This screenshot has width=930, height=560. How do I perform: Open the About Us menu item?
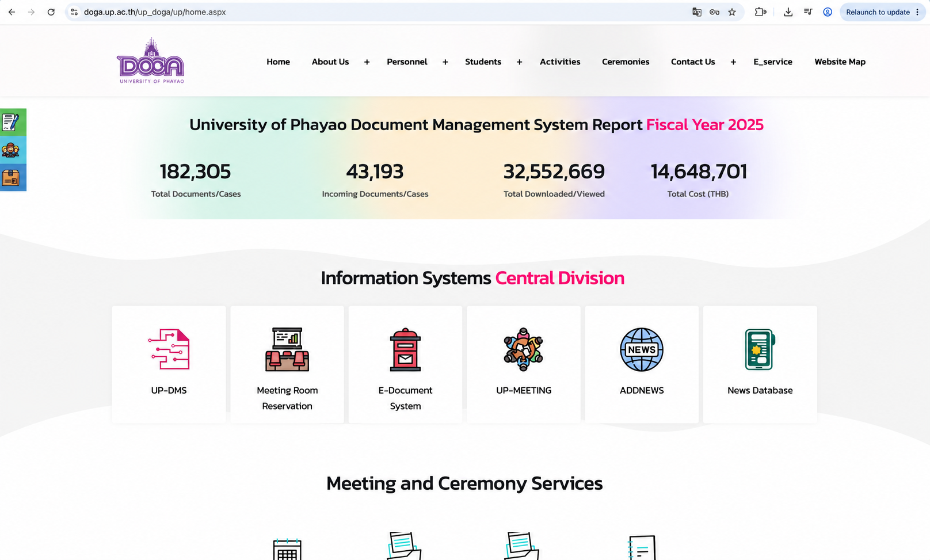[330, 62]
